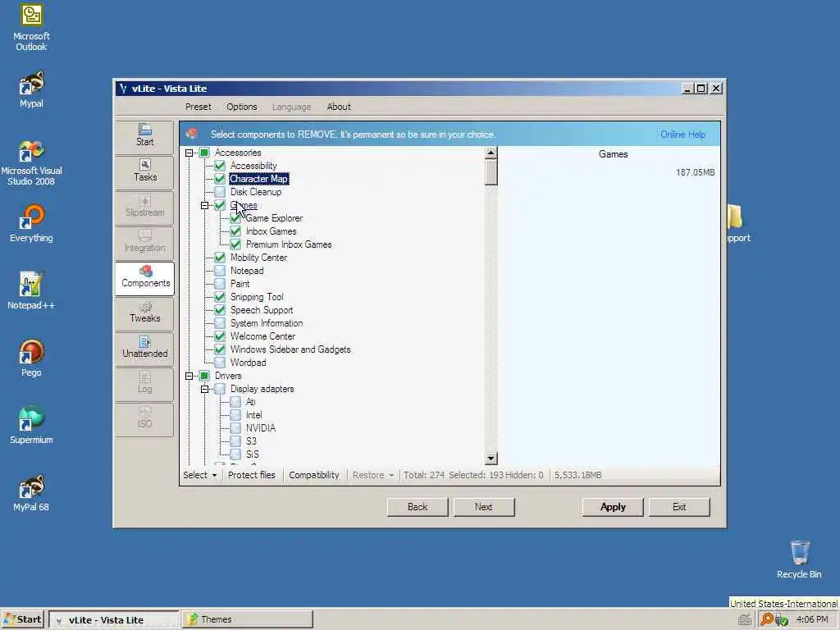Open the Unattended sidebar section
The image size is (840, 630).
click(144, 348)
